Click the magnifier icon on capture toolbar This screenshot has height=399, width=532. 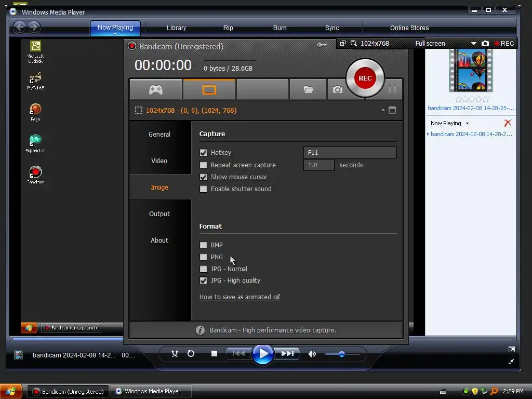[x=353, y=44]
